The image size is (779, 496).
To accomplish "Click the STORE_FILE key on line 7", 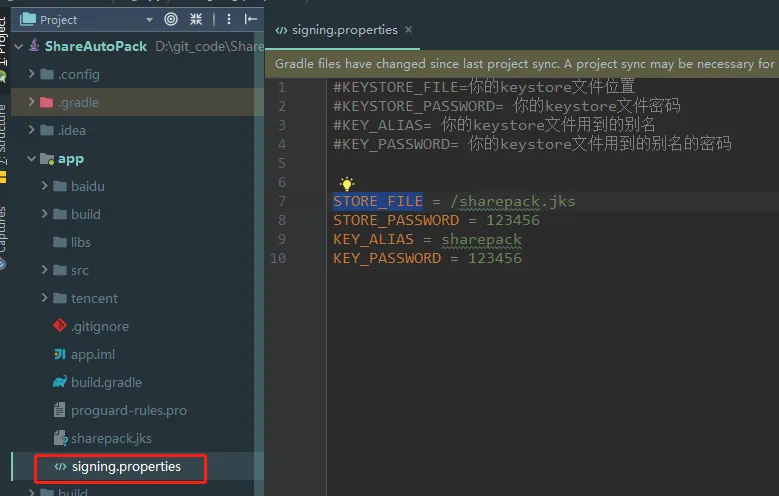I will point(378,201).
